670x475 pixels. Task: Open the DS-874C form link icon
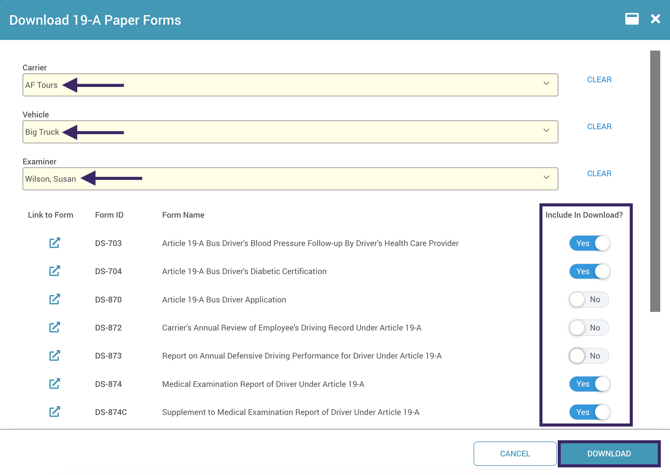click(55, 411)
